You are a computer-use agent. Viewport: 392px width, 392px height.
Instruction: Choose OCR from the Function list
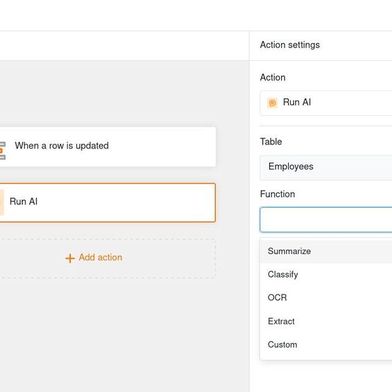point(326,297)
